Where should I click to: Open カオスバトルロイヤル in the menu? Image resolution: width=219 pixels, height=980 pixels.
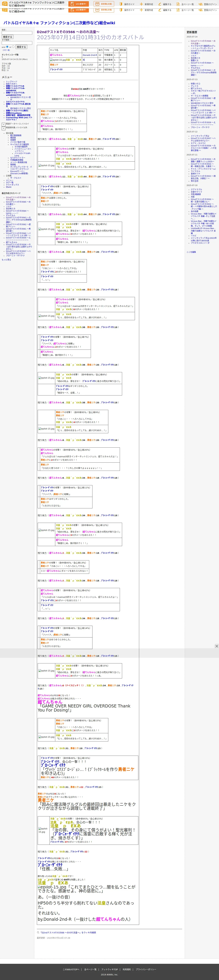pyautogui.click(x=15, y=102)
